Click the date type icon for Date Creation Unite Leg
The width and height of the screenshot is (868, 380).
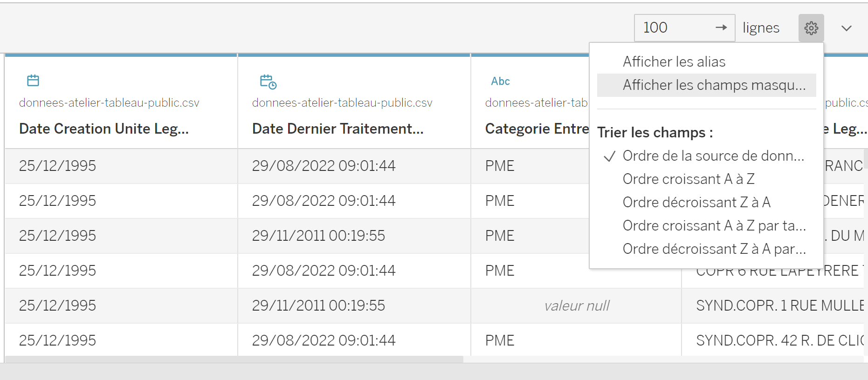point(33,81)
